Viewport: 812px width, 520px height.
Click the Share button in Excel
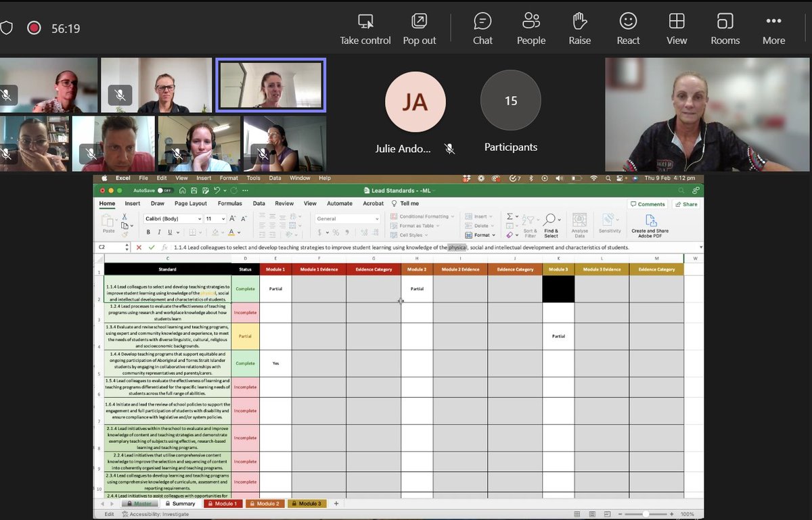[x=686, y=204]
